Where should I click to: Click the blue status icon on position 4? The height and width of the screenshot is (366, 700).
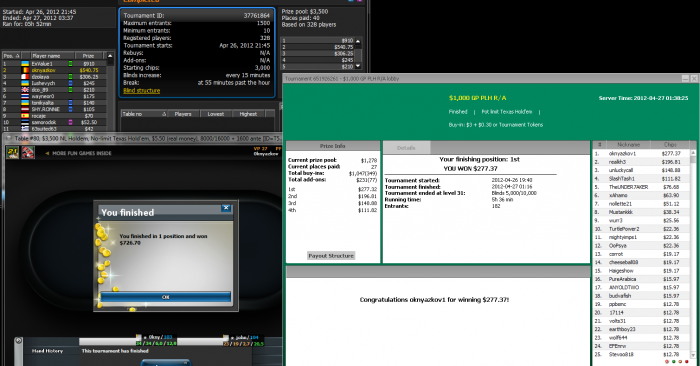click(71, 83)
